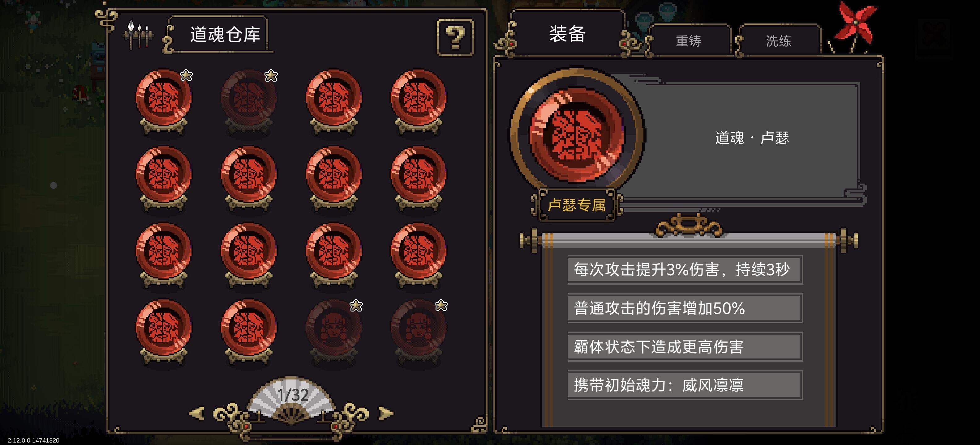
Task: Switch to the 重铸 tab
Action: coord(689,40)
